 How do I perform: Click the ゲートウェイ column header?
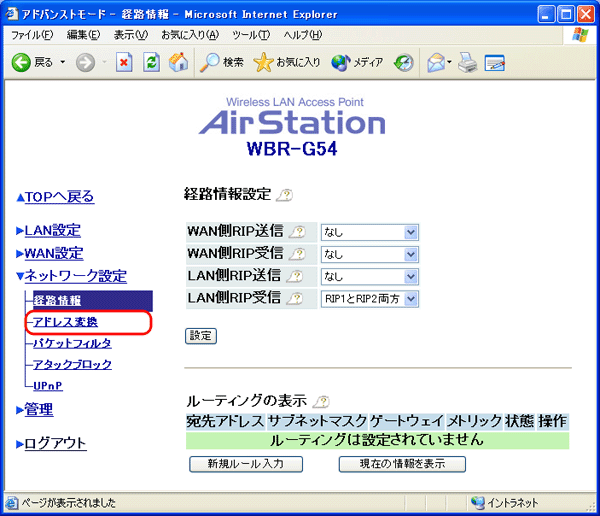click(x=407, y=421)
